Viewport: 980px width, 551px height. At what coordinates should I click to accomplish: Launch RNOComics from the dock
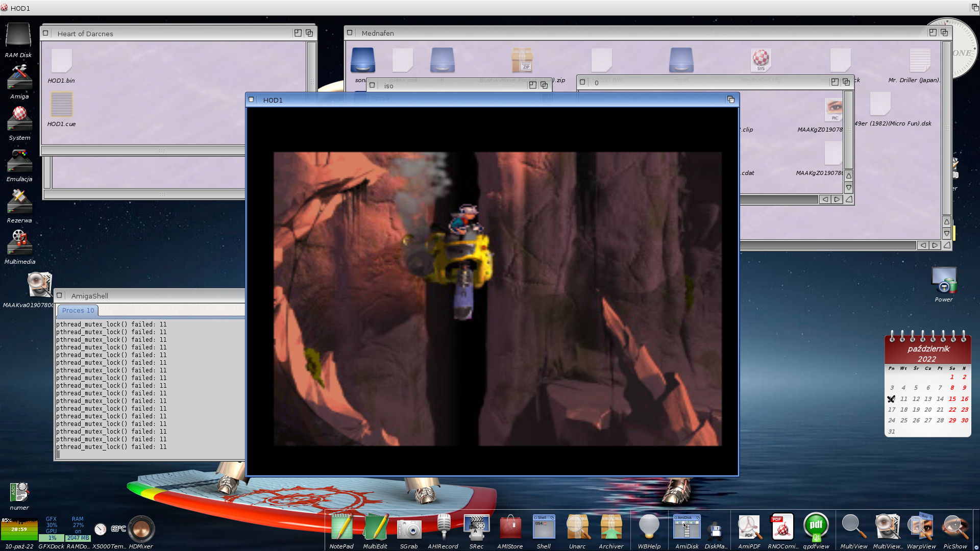point(782,527)
